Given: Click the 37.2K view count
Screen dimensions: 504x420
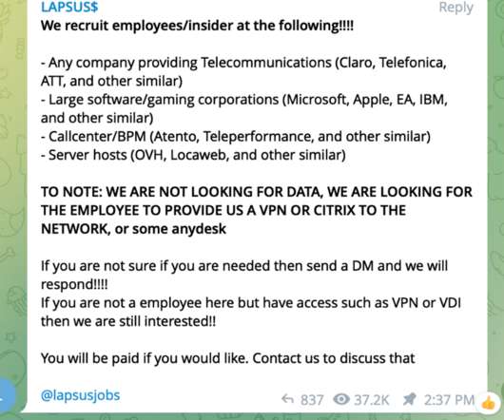Looking at the screenshot, I should click(372, 400).
